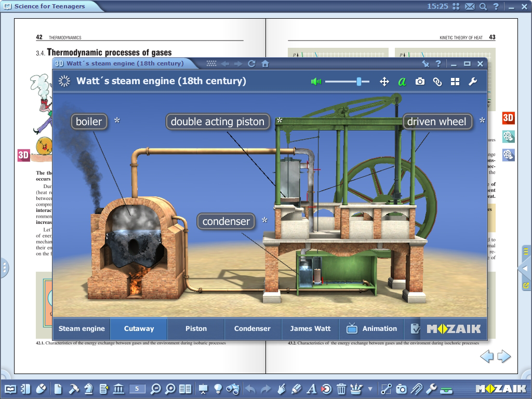This screenshot has height=399, width=532.
Task: Mute the sound via green speaker icon
Action: coord(316,82)
